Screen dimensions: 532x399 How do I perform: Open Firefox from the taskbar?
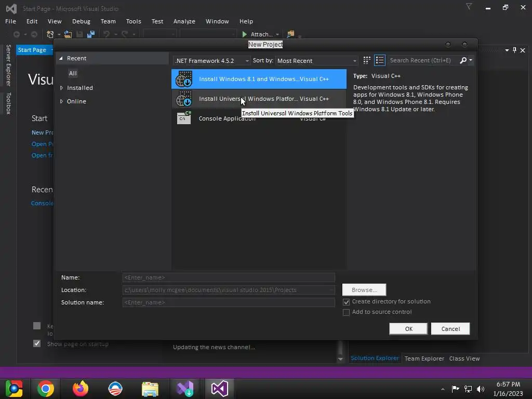pos(81,389)
